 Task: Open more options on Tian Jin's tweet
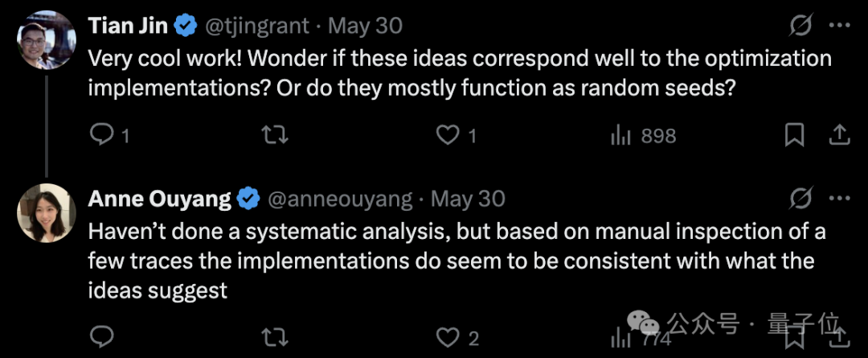point(839,26)
